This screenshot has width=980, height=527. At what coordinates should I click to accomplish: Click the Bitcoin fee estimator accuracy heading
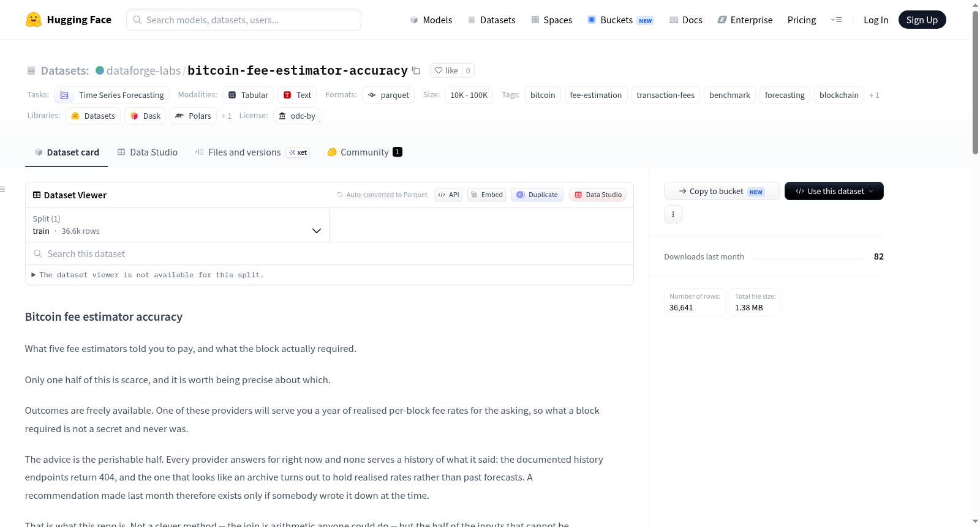click(104, 316)
